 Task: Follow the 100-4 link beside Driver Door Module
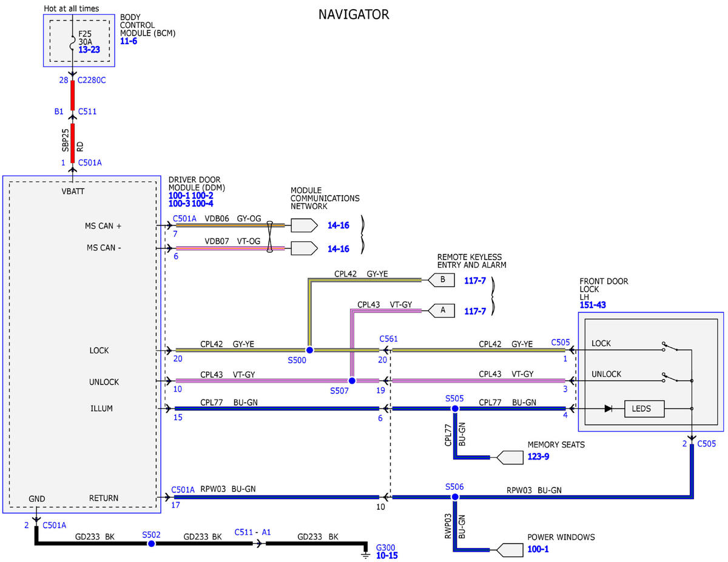[x=203, y=203]
